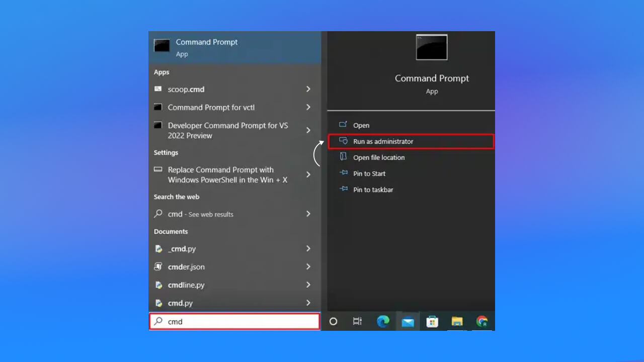Choose Open file location
The height and width of the screenshot is (362, 644).
[x=411, y=157]
